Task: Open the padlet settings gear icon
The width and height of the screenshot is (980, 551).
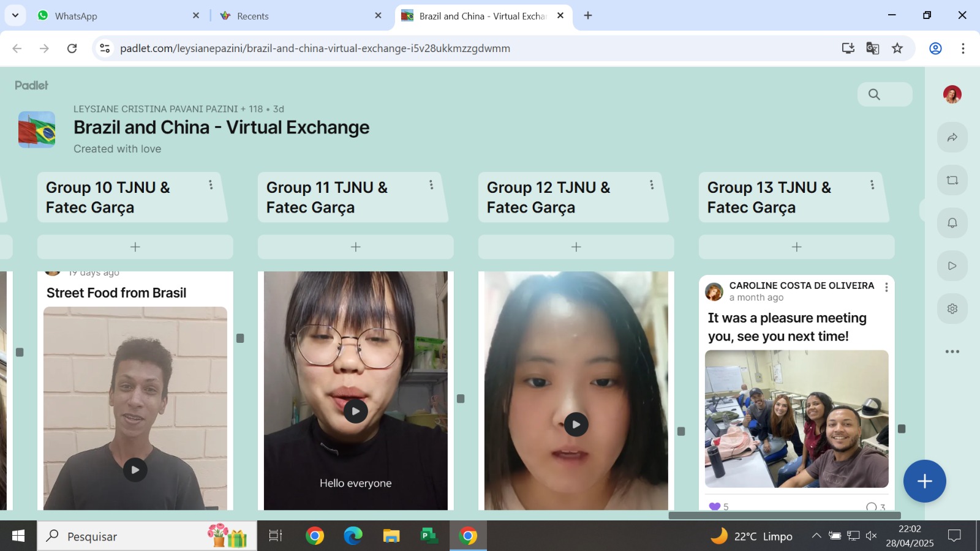Action: tap(952, 309)
